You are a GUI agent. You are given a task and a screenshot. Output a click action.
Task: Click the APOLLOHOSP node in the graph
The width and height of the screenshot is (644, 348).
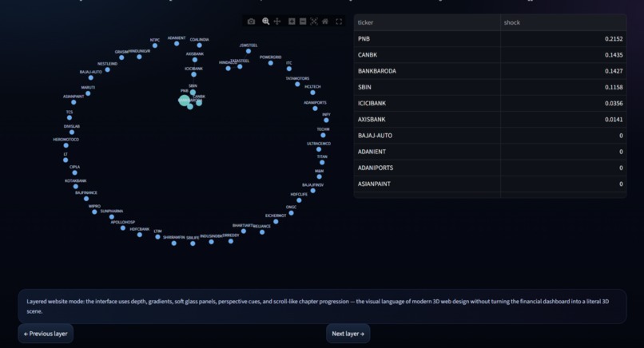123,227
